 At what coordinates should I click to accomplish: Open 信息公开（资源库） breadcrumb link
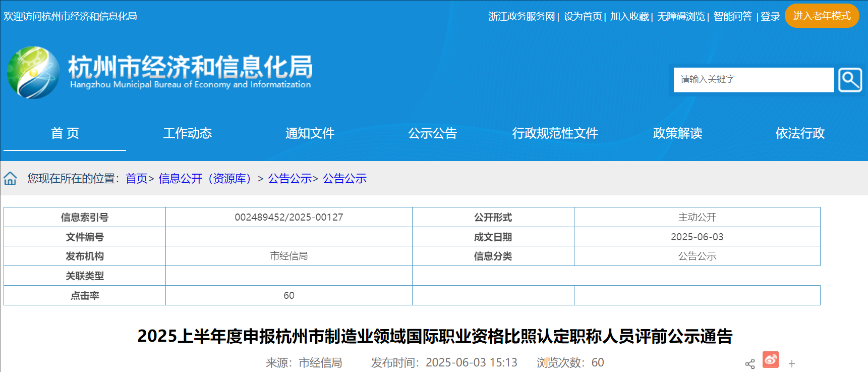206,178
